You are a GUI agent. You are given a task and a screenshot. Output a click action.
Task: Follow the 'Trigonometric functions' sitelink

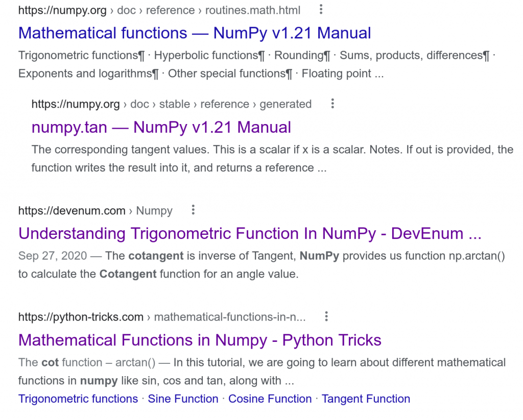78,399
